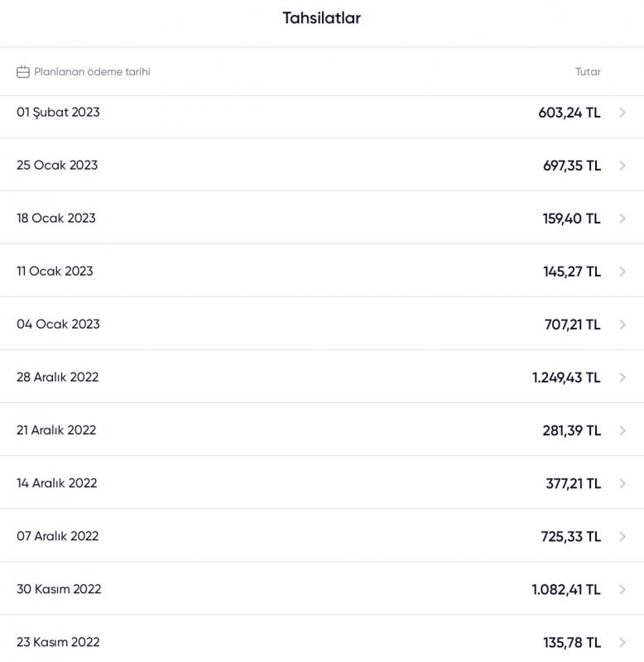Image resolution: width=644 pixels, height=662 pixels.
Task: Open chevron beside 707,21 TL
Action: click(x=622, y=324)
